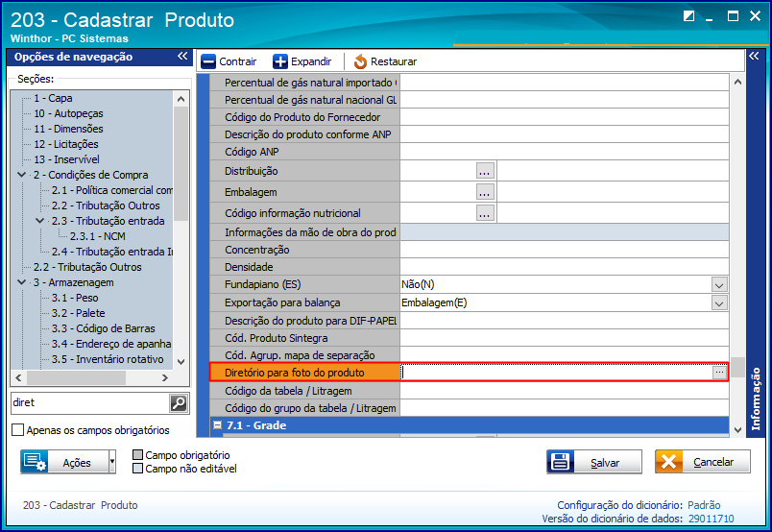Click sections tree scroll up arrow
772x532 pixels.
point(181,99)
